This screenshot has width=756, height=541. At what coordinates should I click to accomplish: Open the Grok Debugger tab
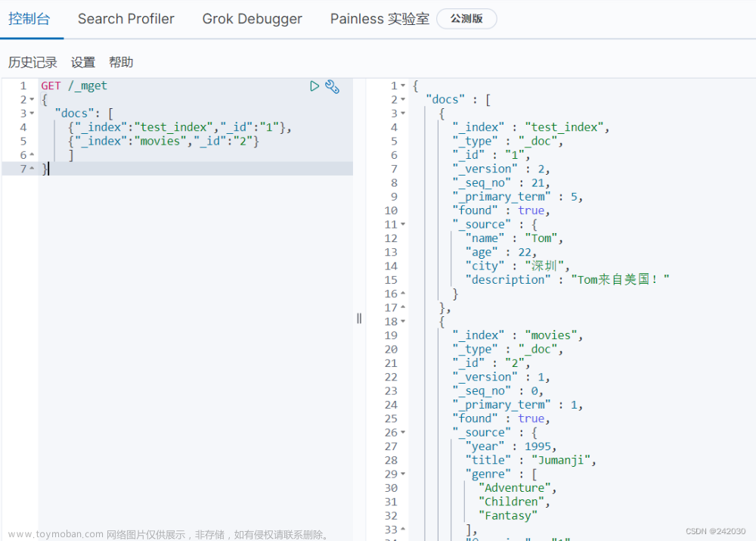pyautogui.click(x=253, y=19)
